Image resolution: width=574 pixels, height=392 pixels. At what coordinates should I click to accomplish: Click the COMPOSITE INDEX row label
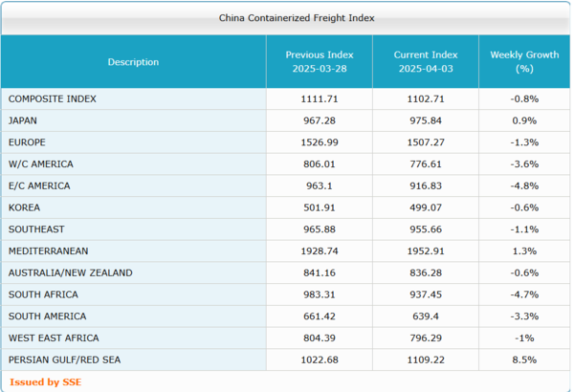53,98
